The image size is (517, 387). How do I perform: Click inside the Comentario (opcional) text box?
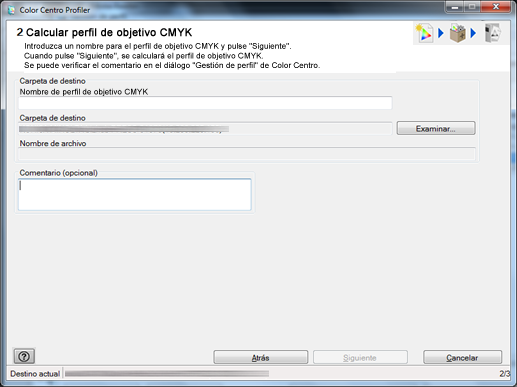(x=135, y=195)
